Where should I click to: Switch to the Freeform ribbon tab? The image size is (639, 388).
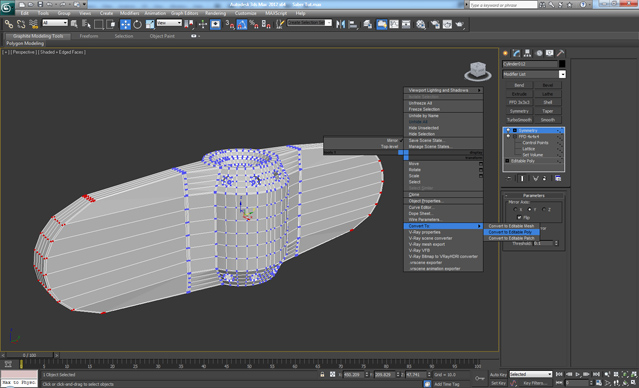coord(89,36)
